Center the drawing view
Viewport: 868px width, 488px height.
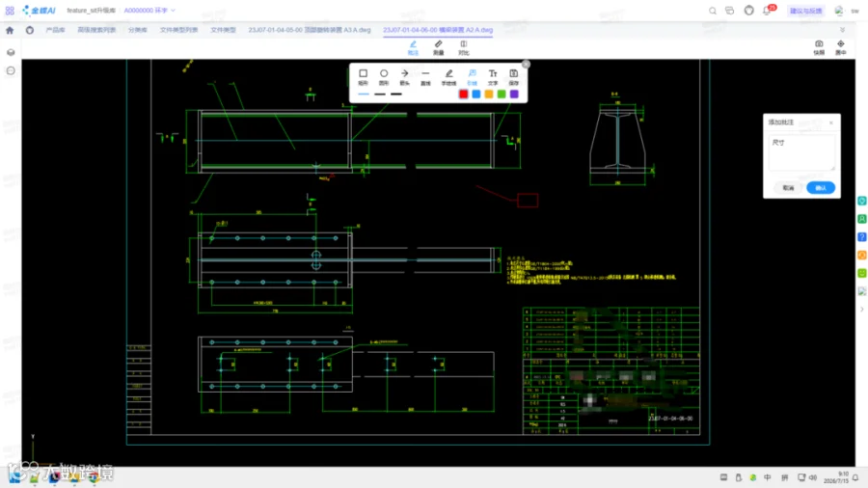(841, 47)
